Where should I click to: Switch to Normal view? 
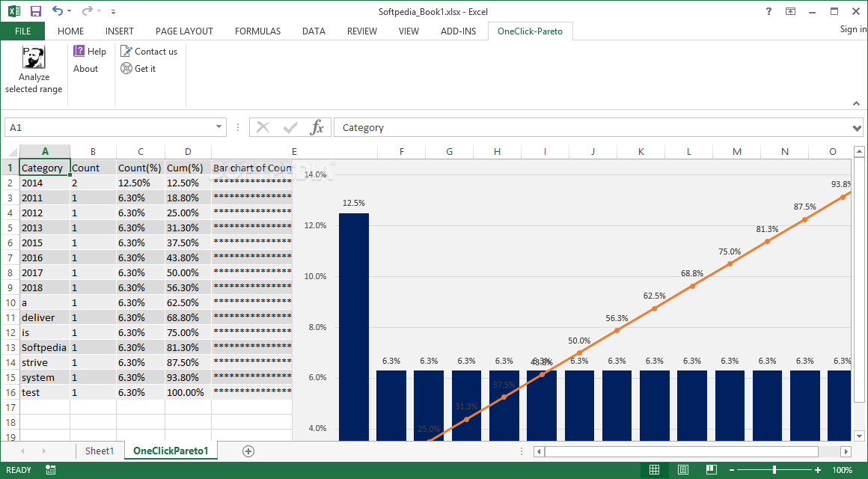(x=654, y=470)
